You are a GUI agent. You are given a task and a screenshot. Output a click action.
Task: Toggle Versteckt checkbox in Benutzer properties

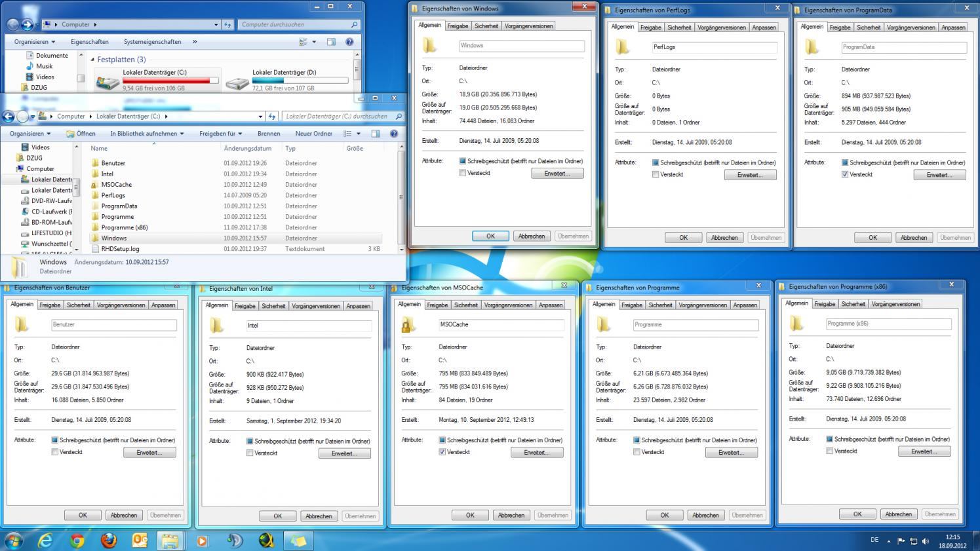point(55,452)
